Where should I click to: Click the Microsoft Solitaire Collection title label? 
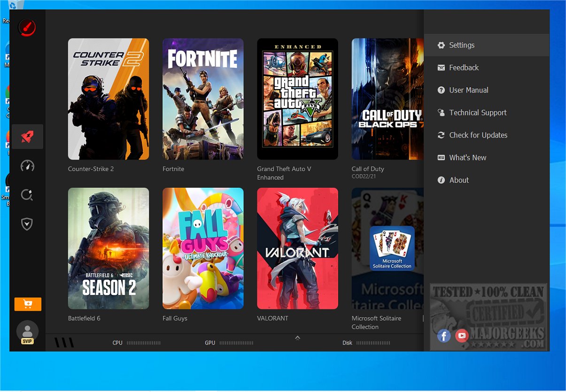[377, 323]
